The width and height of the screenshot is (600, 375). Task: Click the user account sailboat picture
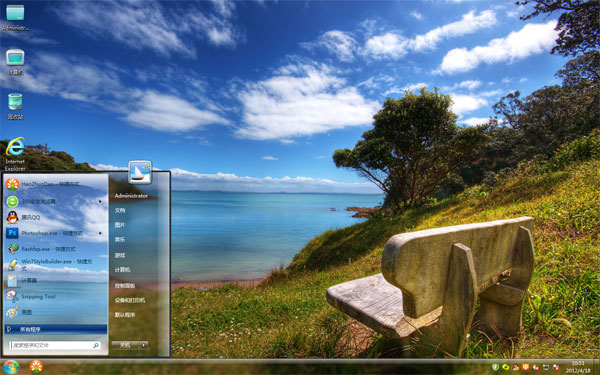click(140, 172)
